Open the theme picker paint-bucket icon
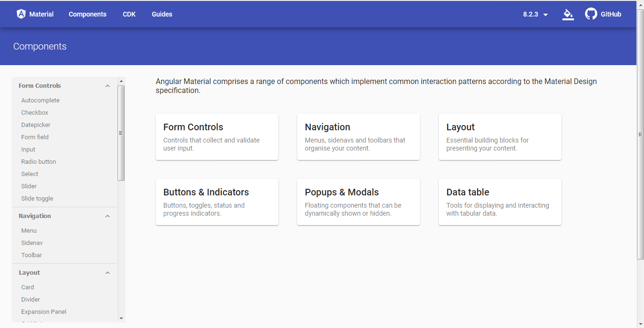Viewport: 644px width, 328px height. pos(568,14)
